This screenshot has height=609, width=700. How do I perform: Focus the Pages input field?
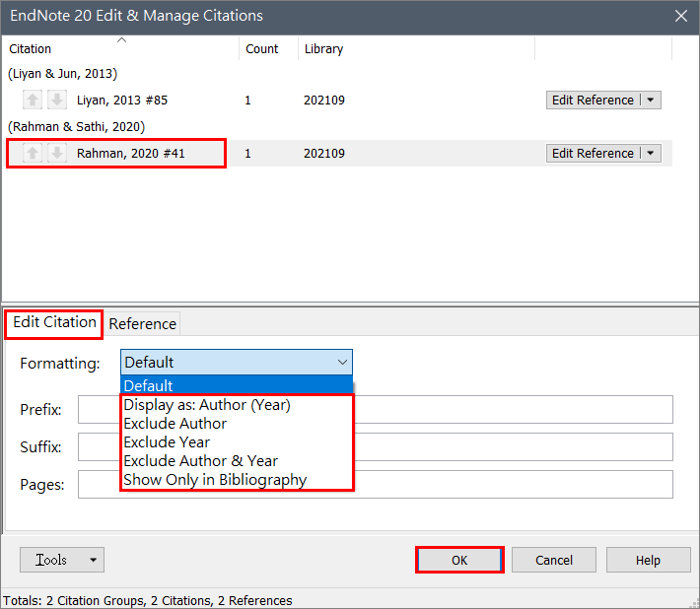click(x=375, y=484)
